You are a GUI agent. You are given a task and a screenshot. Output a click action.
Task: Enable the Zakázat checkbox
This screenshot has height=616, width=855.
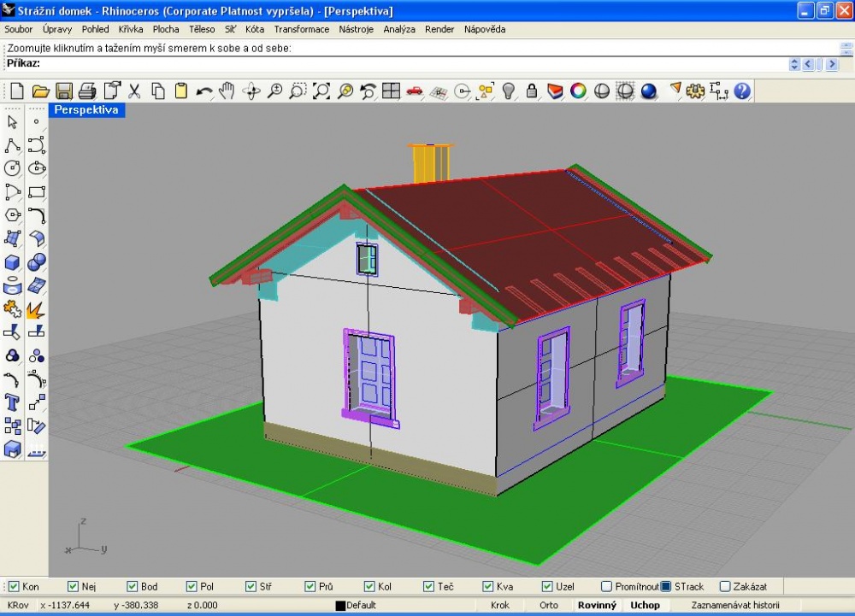tap(725, 587)
